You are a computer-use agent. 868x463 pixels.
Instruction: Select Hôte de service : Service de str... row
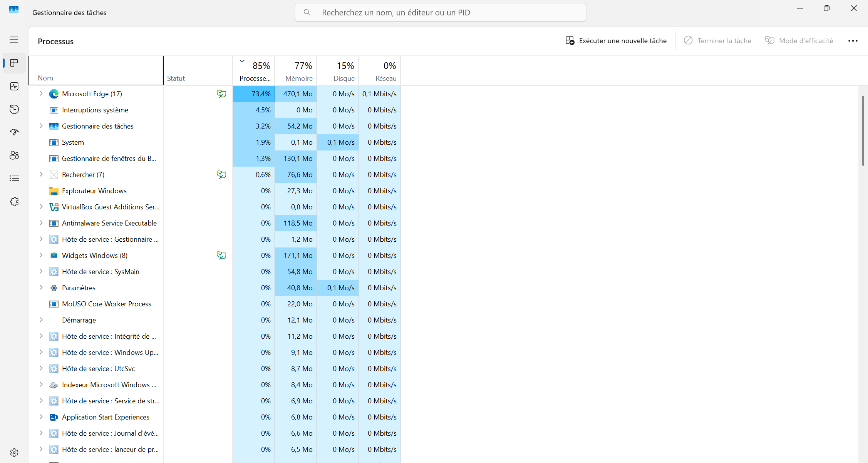tap(215, 401)
